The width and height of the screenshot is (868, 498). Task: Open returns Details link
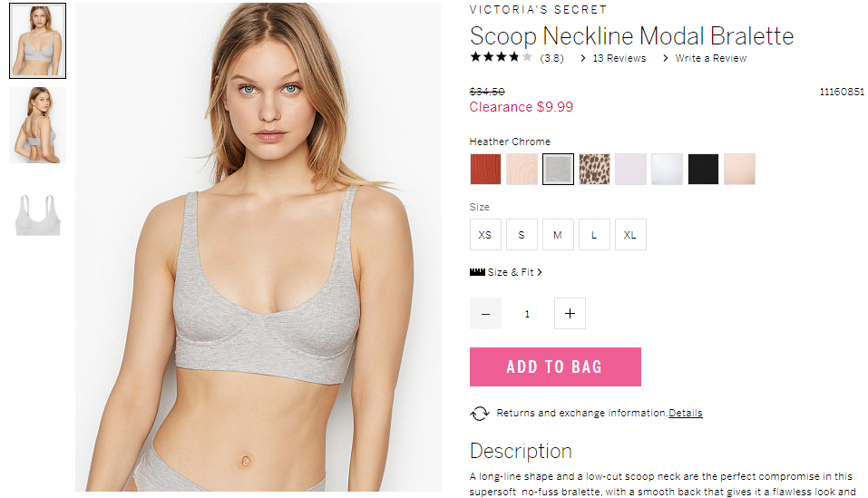(x=686, y=413)
